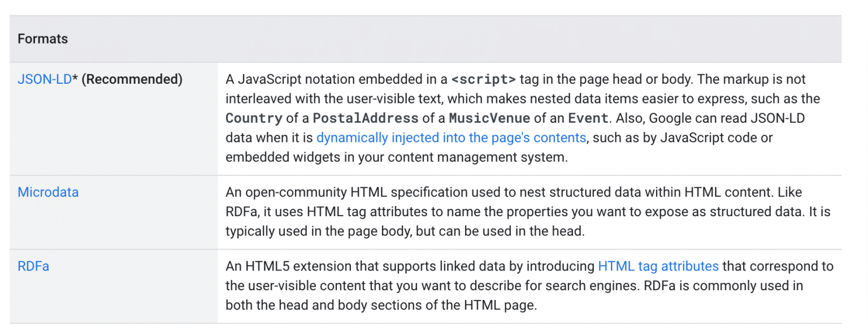
Task: Open the JSON-LD format link
Action: click(45, 79)
